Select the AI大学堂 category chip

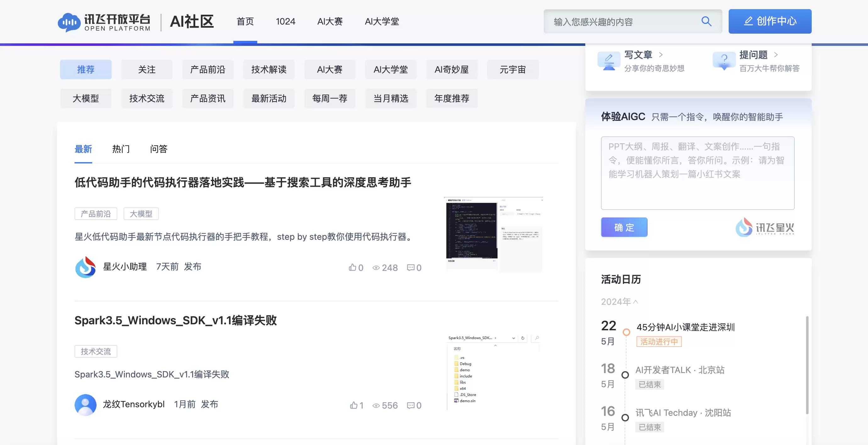pyautogui.click(x=391, y=69)
